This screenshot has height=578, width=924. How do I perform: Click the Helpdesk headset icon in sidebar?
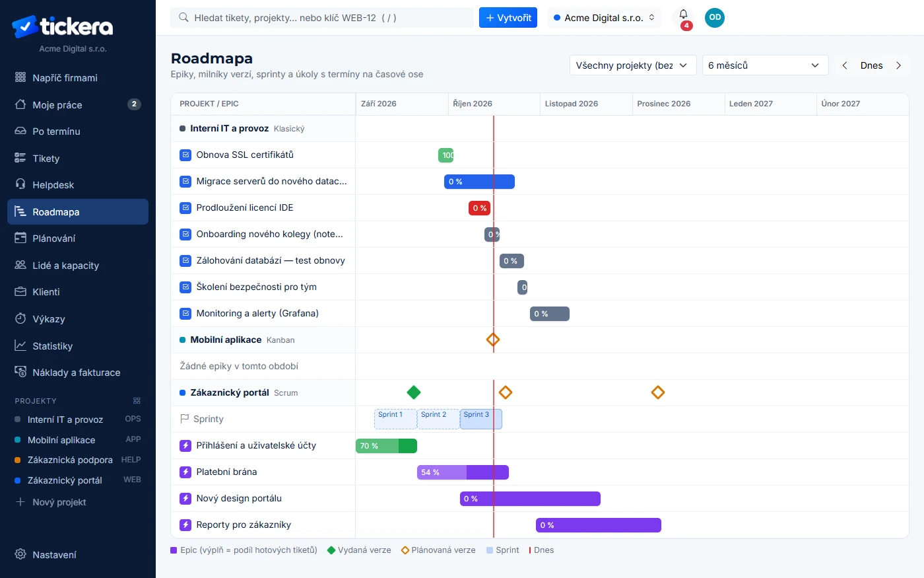pos(20,184)
